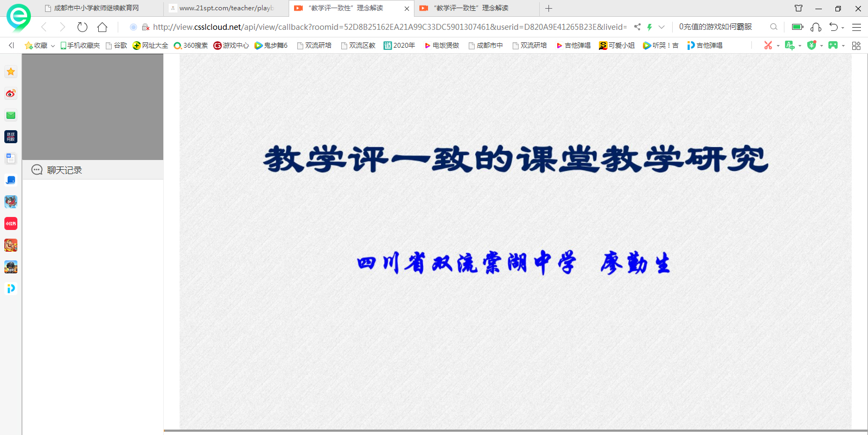Open the favorites star in the sidebar
Screen dimensions: 868x435
(11, 72)
